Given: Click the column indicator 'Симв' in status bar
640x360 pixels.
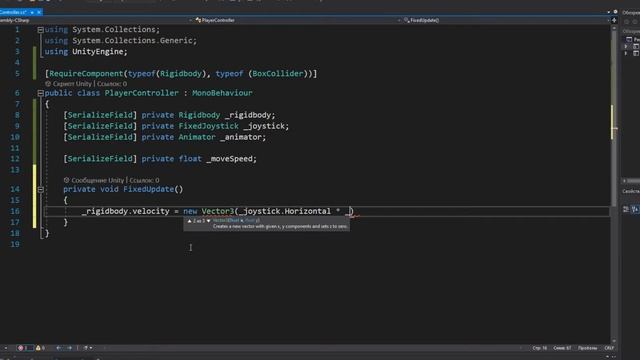Looking at the screenshot, I should (x=562, y=348).
